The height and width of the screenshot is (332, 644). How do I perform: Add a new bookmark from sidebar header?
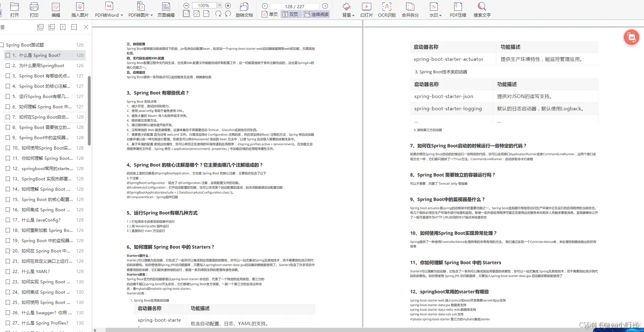[x=63, y=27]
